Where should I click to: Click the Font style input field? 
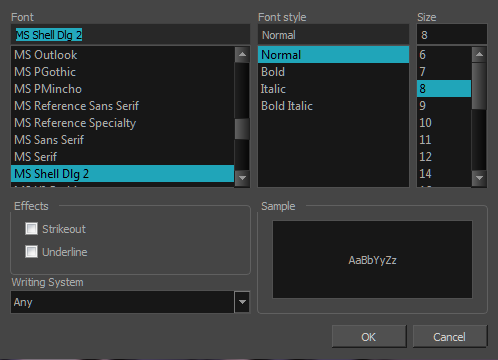[x=333, y=35]
